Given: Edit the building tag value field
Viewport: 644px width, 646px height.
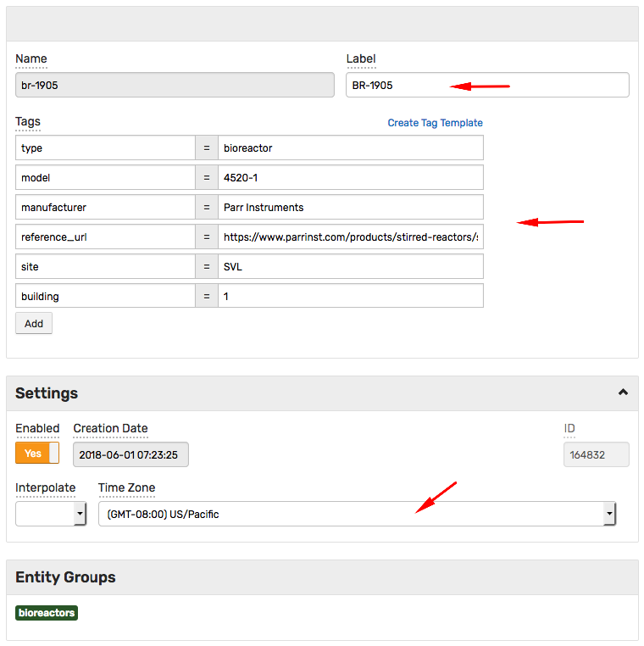Looking at the screenshot, I should 351,296.
